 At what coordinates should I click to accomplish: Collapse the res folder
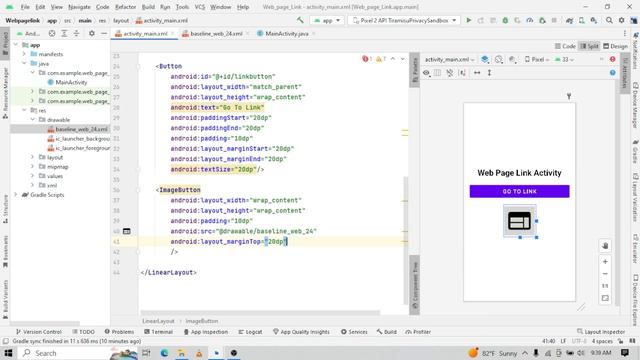point(24,110)
